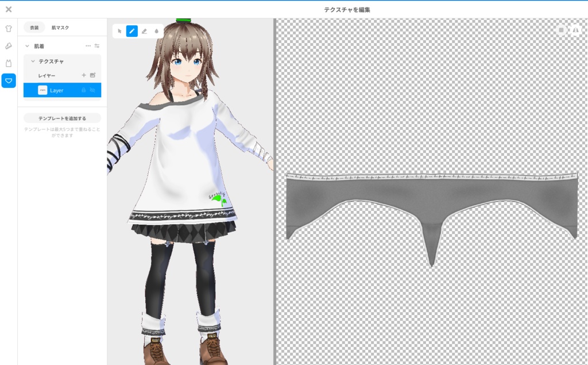Select the underwear category icon highlighted in blue
Viewport: 588px width, 365px height.
click(9, 80)
